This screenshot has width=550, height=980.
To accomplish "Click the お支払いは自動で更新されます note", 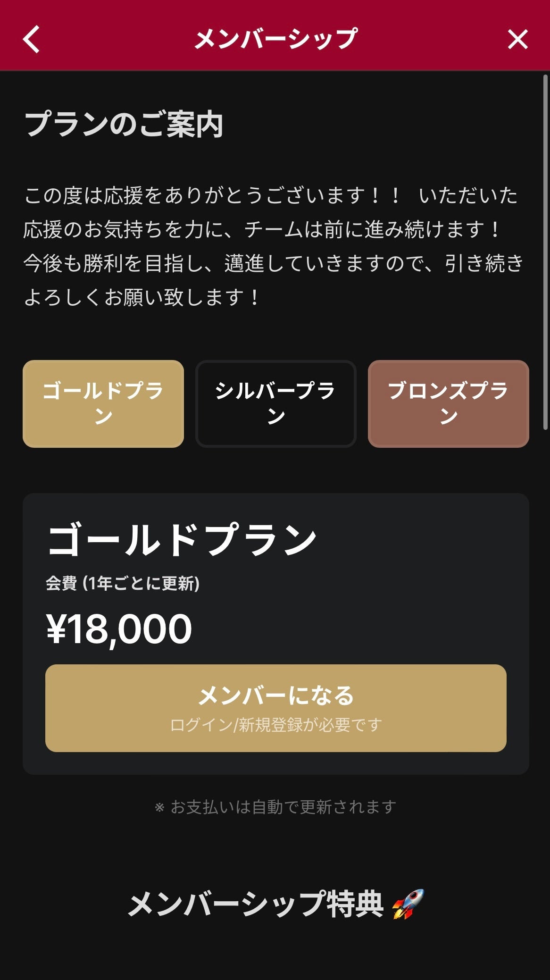I will [283, 807].
